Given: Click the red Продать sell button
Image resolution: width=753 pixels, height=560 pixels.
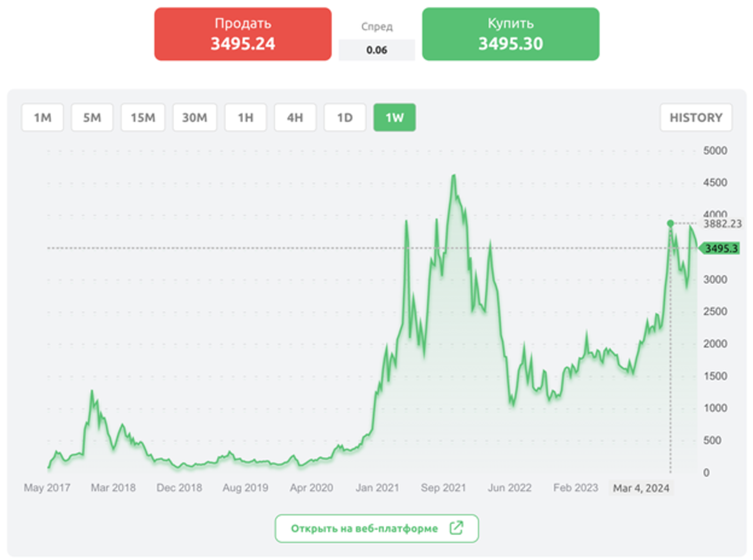Looking at the screenshot, I should point(242,34).
